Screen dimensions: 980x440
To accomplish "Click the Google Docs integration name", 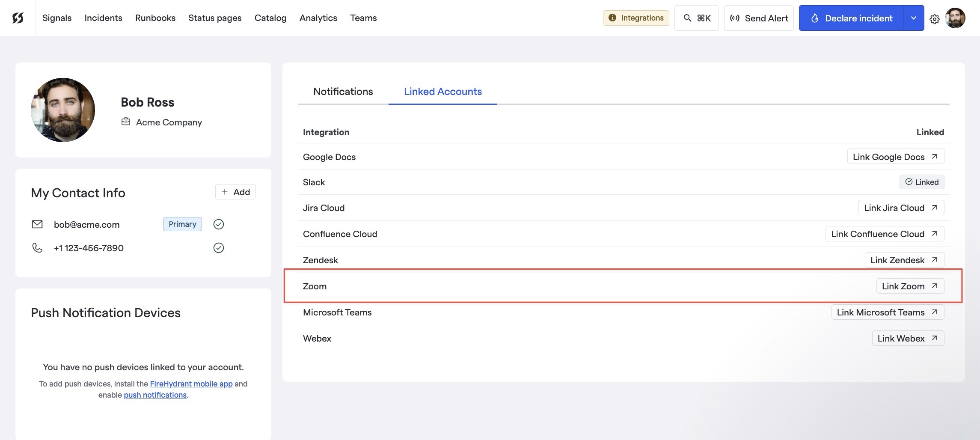I will [330, 157].
